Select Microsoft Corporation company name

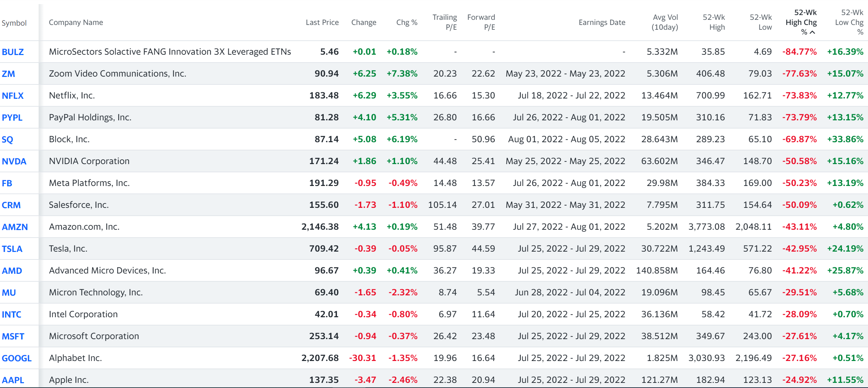(94, 336)
